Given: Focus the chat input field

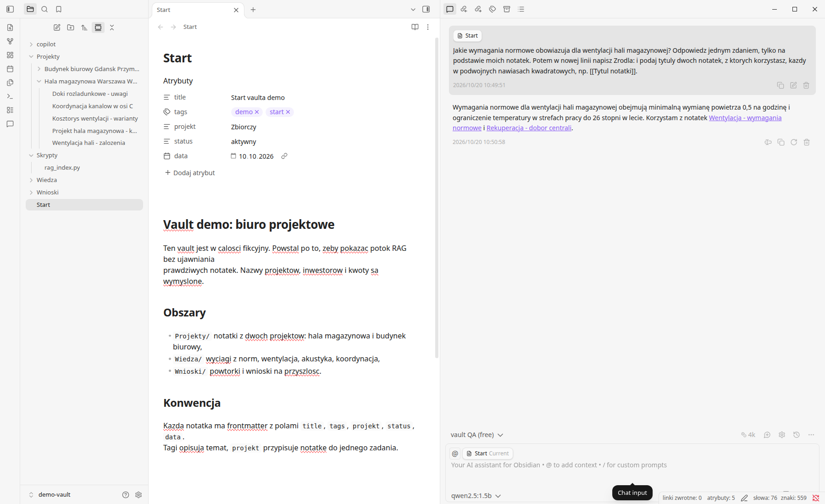Looking at the screenshot, I should (632, 472).
